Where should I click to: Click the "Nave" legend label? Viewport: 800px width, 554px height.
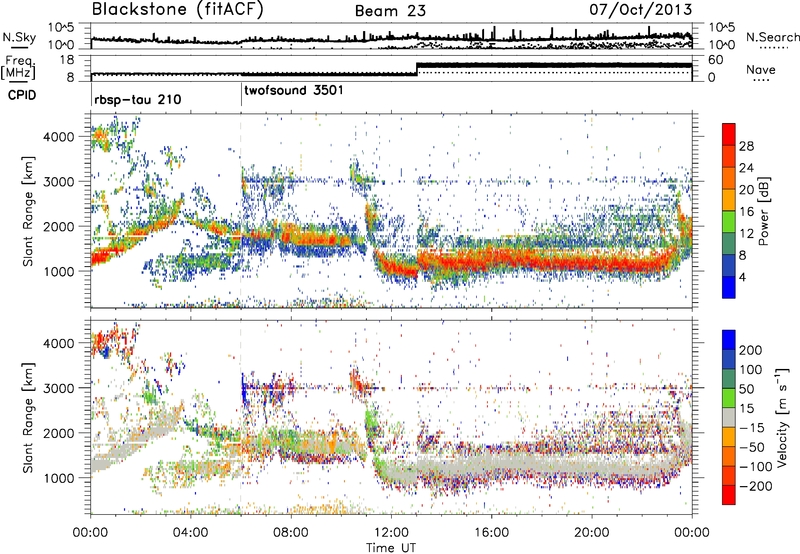coord(761,70)
